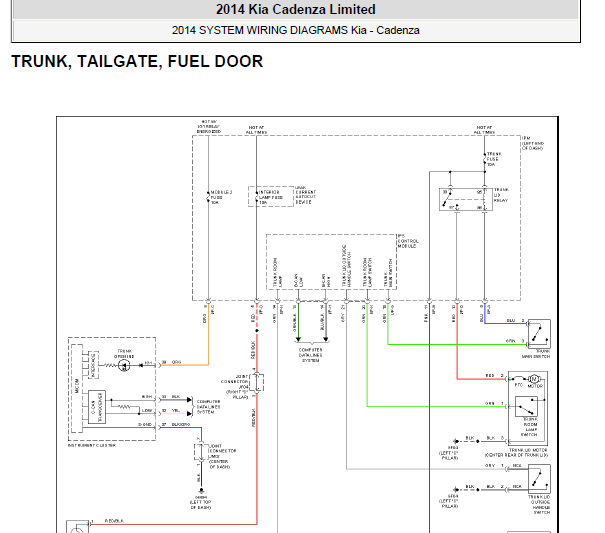Click the 'PTC' label in trunk lid motor
This screenshot has height=533, width=605.
[519, 385]
